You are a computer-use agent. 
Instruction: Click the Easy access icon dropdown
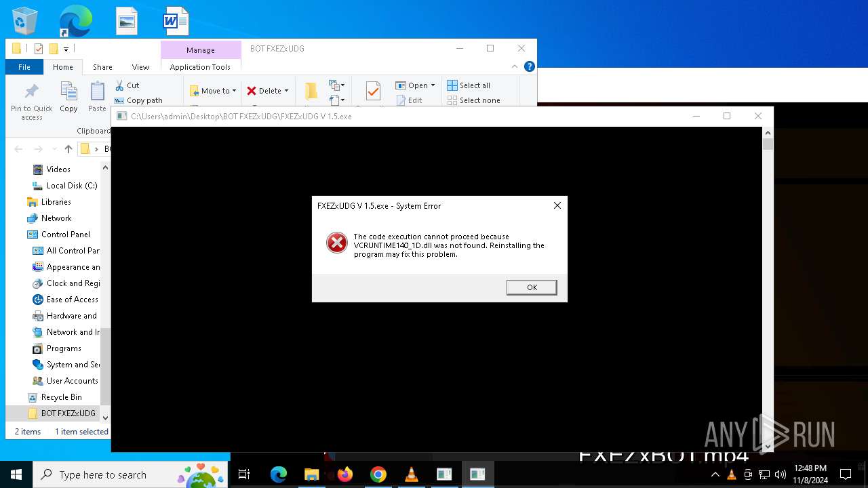(337, 100)
